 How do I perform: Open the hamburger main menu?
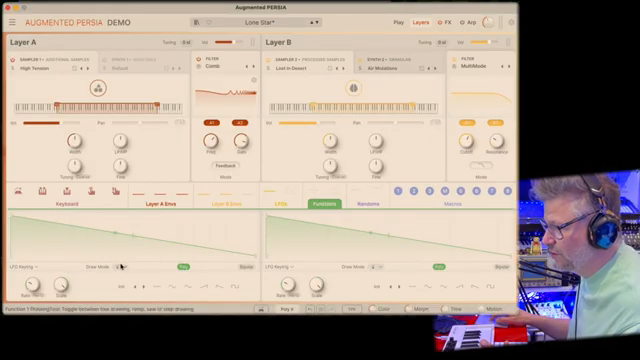[12, 22]
